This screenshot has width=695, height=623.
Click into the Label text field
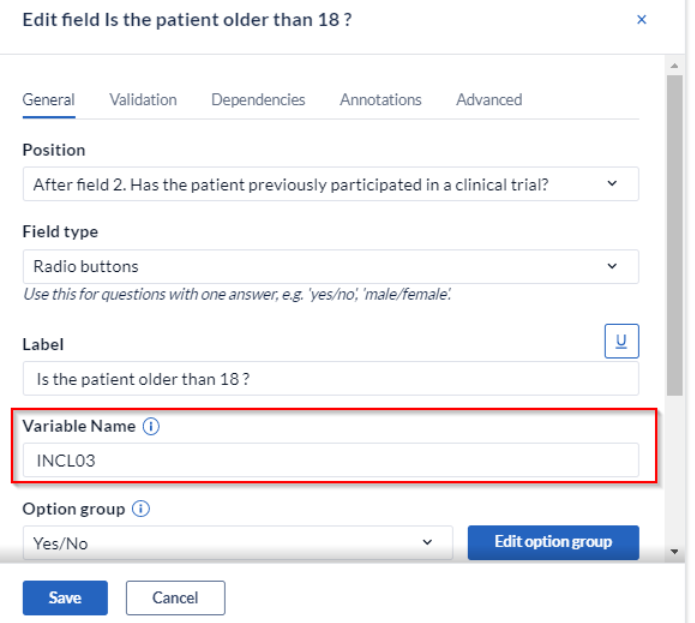331,379
